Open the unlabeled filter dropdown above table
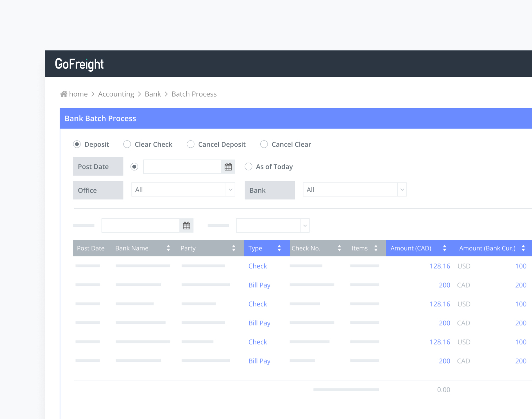Image resolution: width=532 pixels, height=419 pixels. click(272, 226)
